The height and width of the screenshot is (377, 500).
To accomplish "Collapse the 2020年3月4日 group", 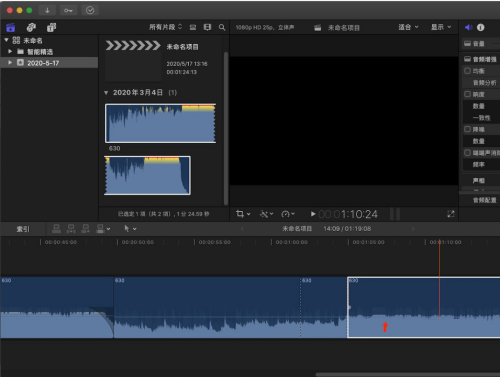I will [x=106, y=93].
